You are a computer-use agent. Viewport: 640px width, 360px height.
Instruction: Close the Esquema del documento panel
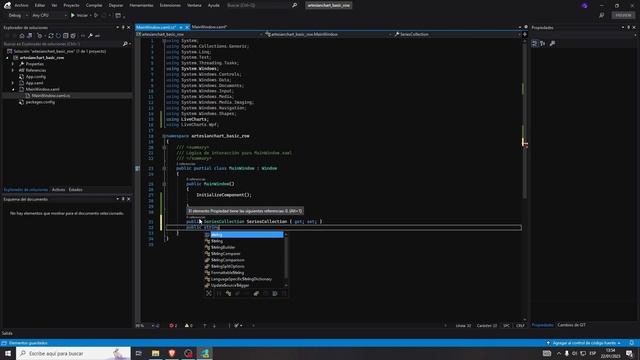pos(129,199)
